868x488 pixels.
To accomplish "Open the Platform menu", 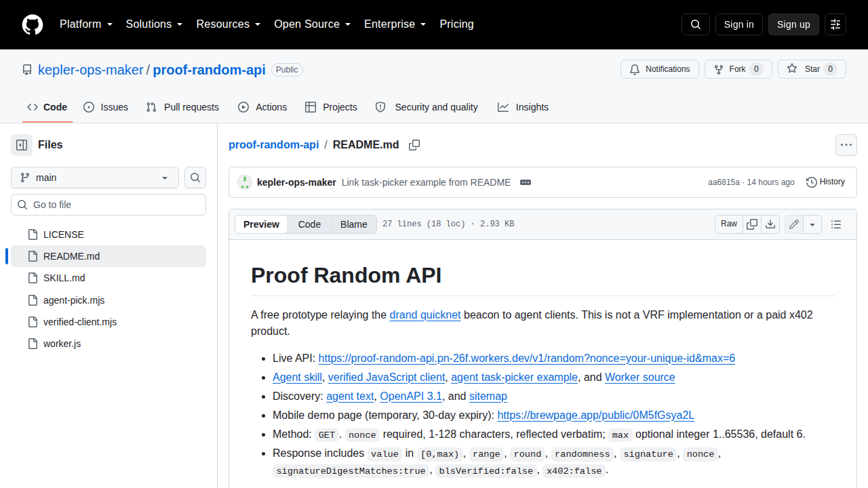I will point(85,24).
